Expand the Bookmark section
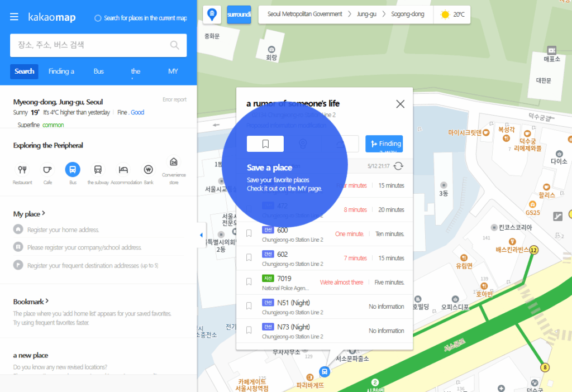This screenshot has width=572, height=392. click(31, 302)
